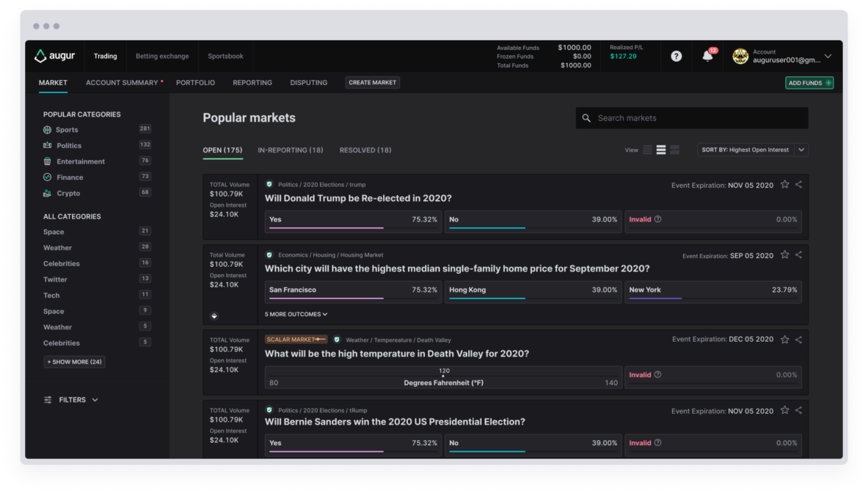Click the info icon beside Invalid on Trump market

(x=657, y=219)
